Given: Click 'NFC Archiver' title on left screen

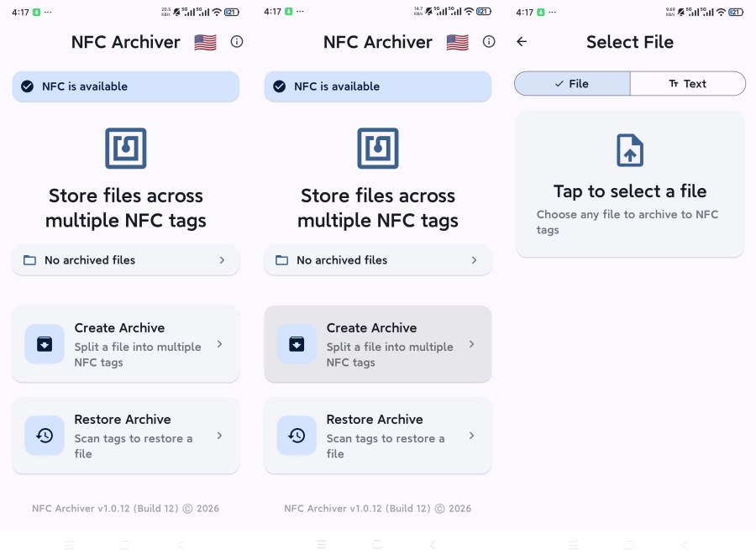Looking at the screenshot, I should (x=126, y=43).
